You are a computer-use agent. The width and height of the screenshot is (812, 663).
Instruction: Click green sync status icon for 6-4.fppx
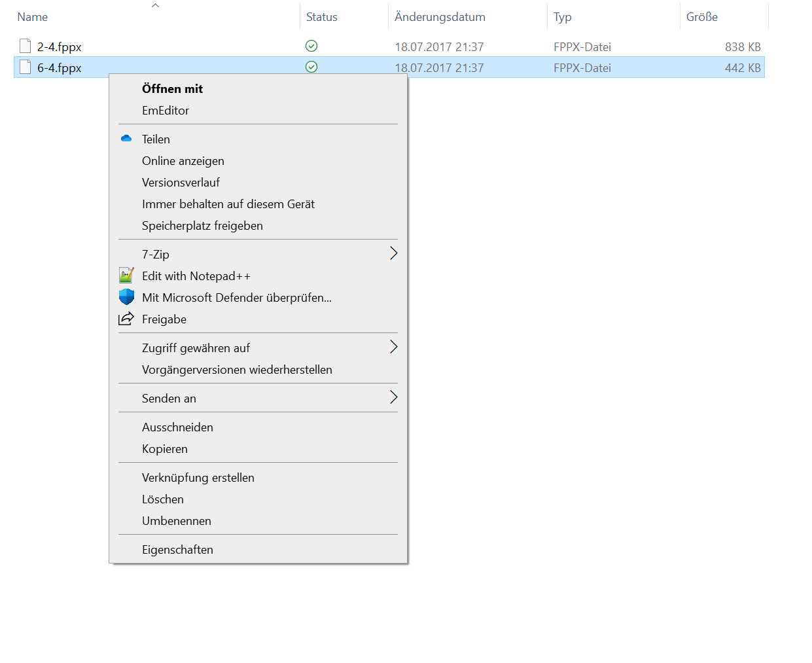click(311, 67)
